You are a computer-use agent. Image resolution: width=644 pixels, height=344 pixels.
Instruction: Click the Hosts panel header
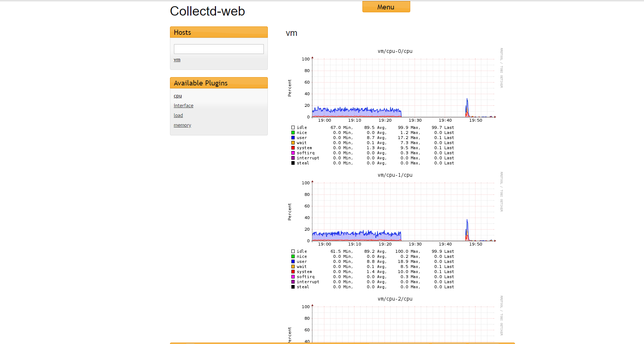[219, 32]
